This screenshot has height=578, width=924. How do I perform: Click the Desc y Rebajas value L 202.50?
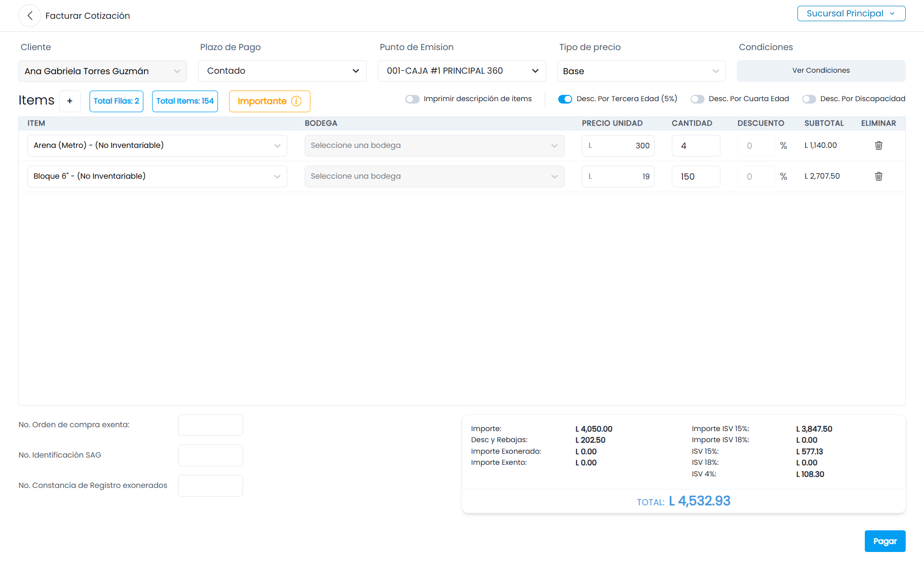click(x=590, y=440)
